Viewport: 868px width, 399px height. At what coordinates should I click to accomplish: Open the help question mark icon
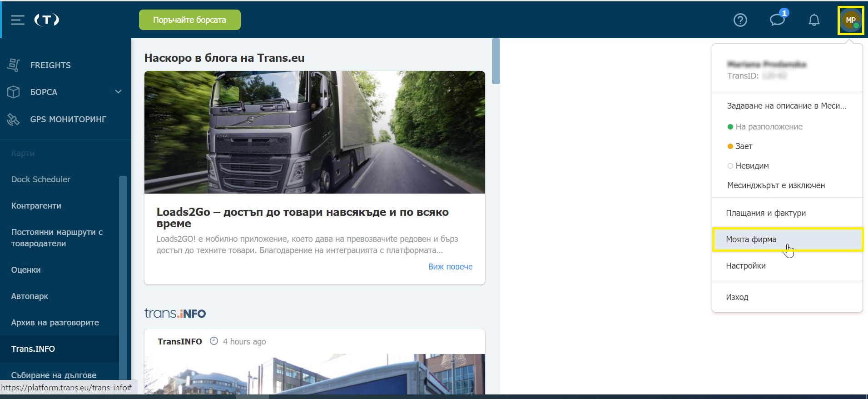click(740, 20)
